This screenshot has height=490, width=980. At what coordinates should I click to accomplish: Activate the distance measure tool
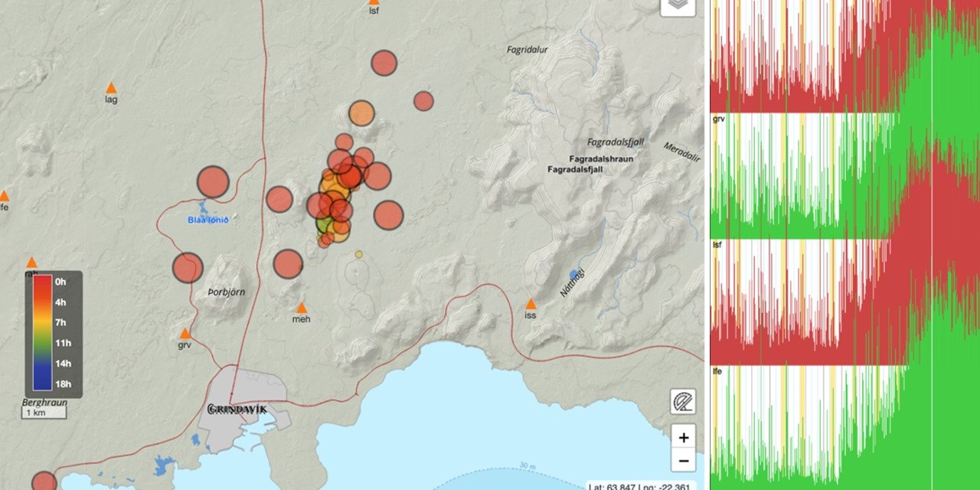point(683,402)
